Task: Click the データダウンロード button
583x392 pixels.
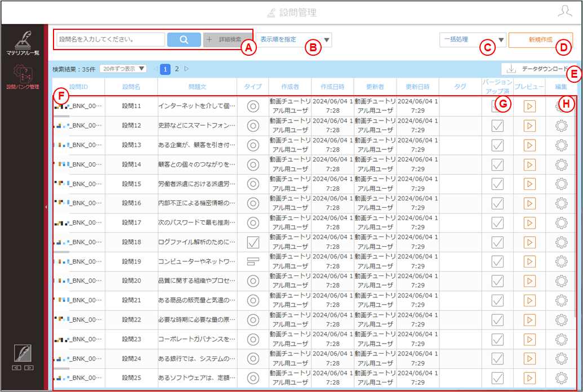Action: [539, 69]
